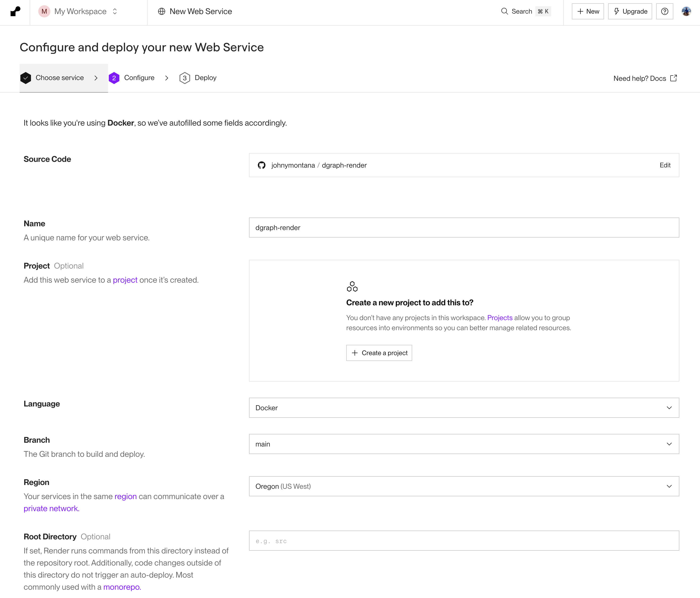This screenshot has width=700, height=598.
Task: Open the Branch dropdown set to main
Action: (464, 444)
